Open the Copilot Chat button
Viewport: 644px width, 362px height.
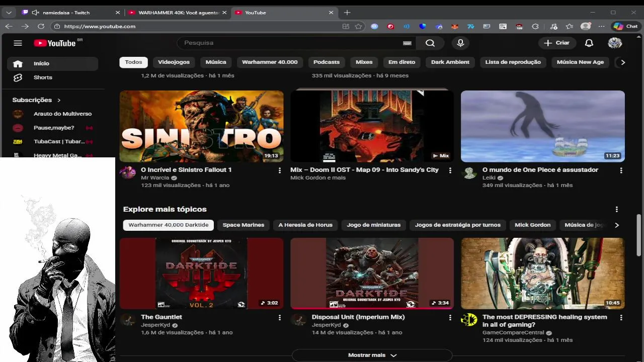(625, 26)
